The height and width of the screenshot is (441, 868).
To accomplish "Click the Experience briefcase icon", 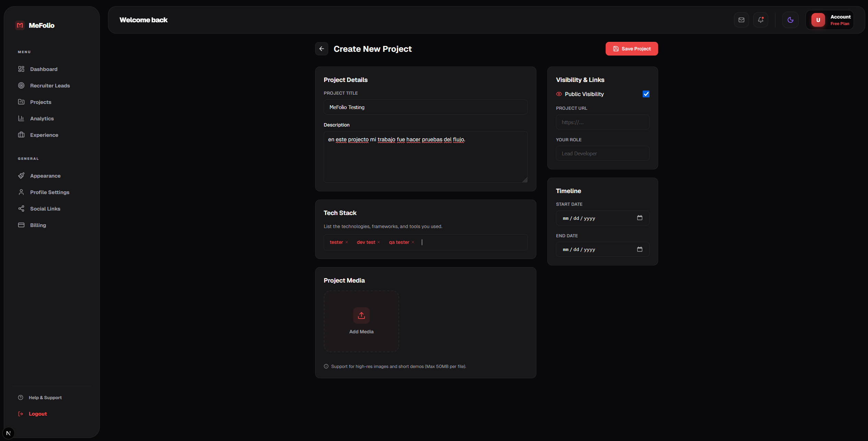I will [21, 135].
